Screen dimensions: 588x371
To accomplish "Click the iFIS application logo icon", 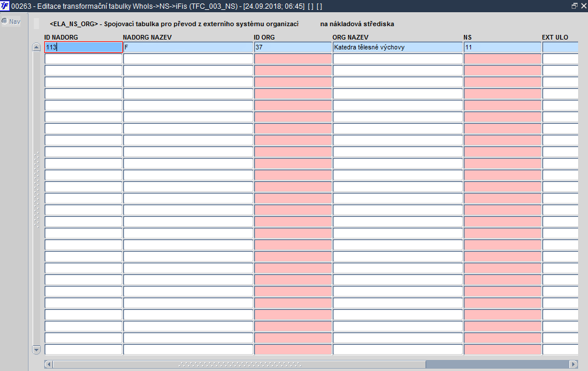I will [5, 6].
